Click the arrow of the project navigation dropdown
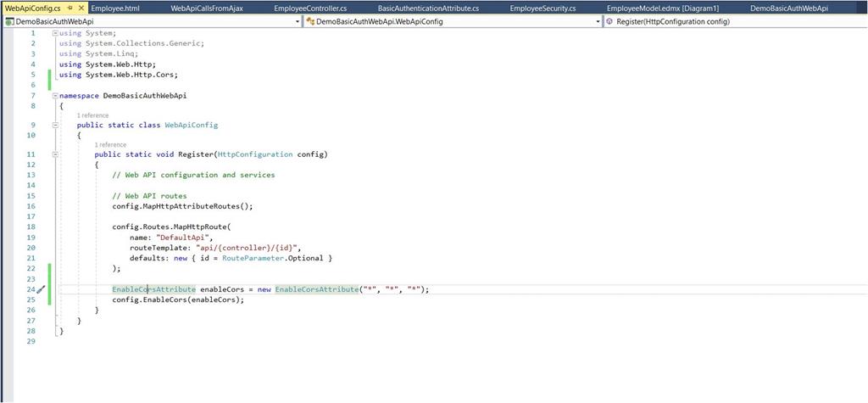Screen dimensions: 868x403 (x=298, y=21)
